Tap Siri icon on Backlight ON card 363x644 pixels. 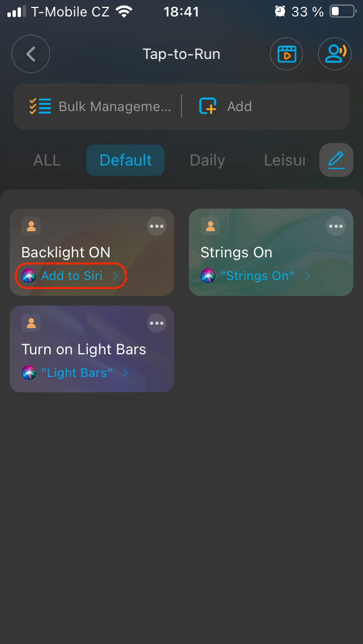(x=29, y=276)
